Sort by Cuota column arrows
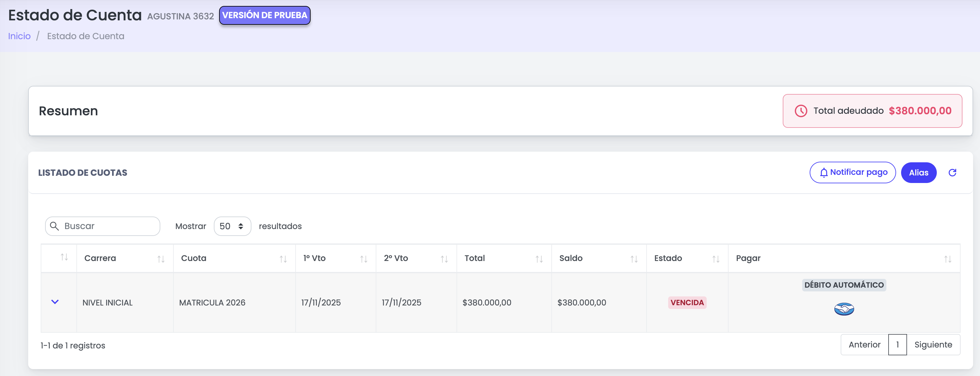 (x=283, y=259)
